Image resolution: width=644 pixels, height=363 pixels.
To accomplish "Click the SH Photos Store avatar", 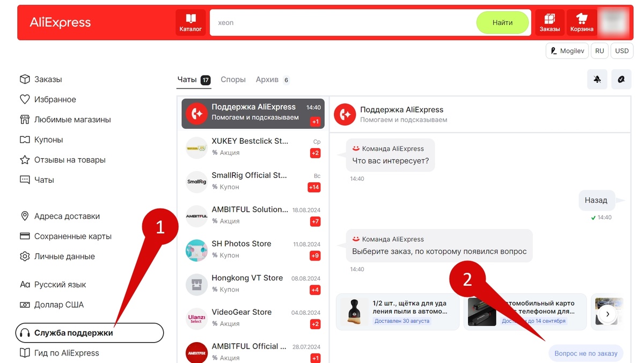I will click(x=196, y=250).
